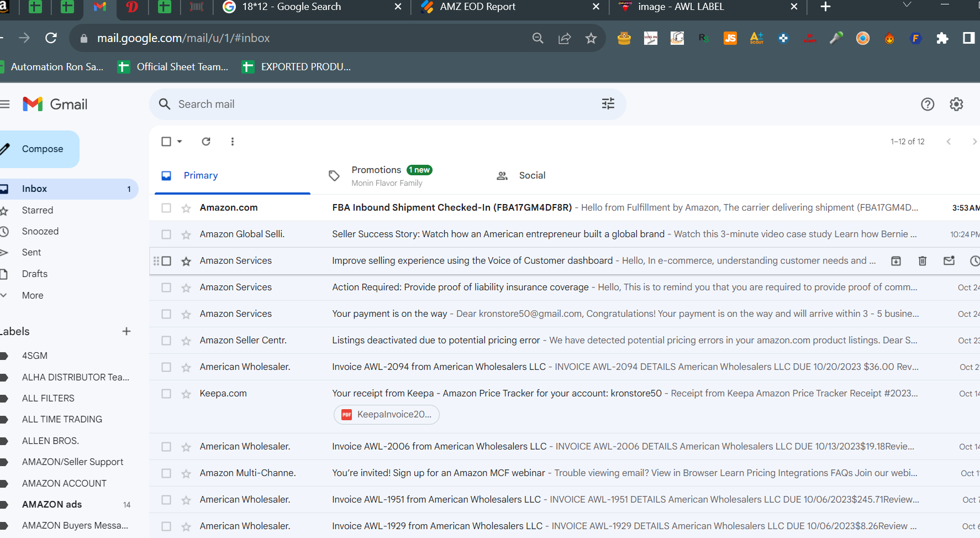Select the Keepa.com email checkbox

pyautogui.click(x=166, y=394)
